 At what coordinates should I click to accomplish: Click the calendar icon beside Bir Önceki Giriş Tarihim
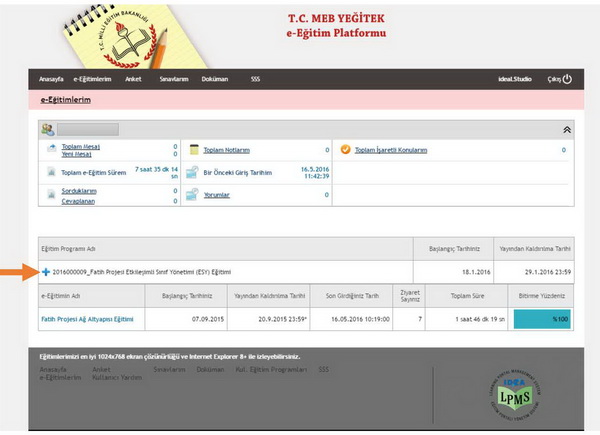pos(192,172)
